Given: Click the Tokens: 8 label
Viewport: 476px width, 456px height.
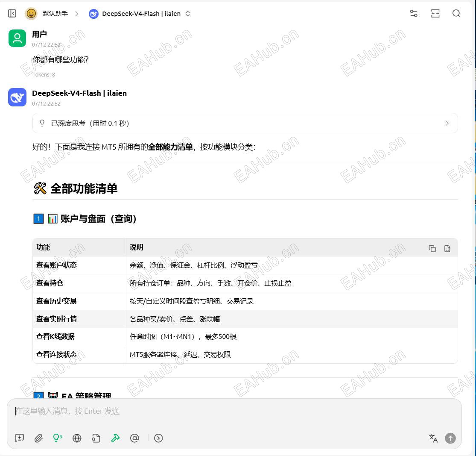Looking at the screenshot, I should coord(44,74).
